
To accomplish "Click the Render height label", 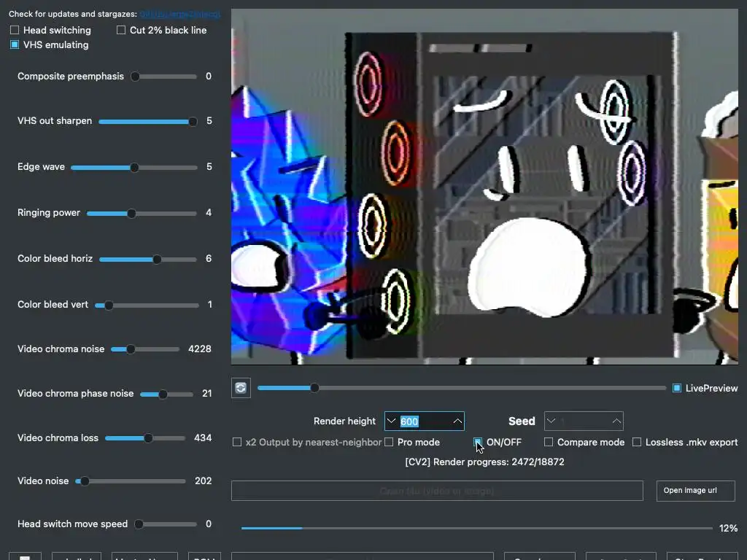I will point(344,421).
